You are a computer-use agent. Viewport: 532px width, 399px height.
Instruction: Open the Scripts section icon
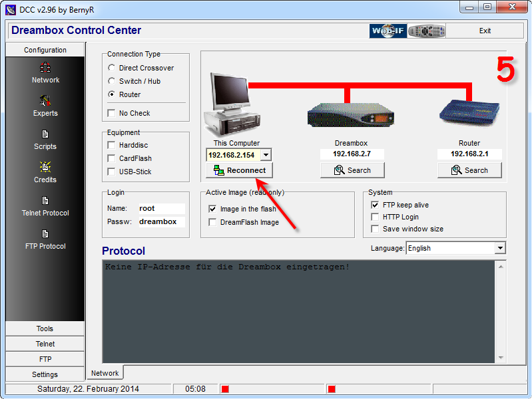(45, 134)
